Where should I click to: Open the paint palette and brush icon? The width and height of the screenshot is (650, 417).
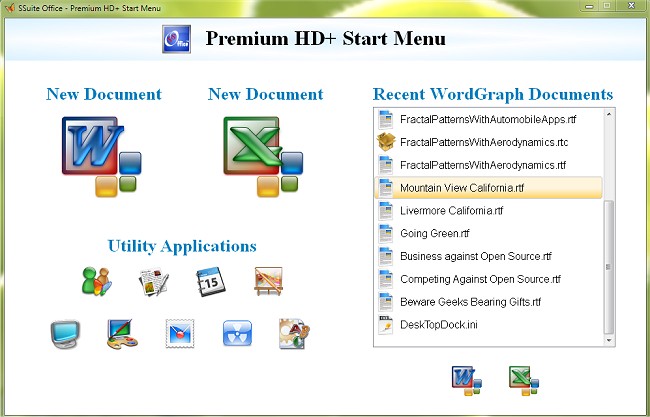122,334
